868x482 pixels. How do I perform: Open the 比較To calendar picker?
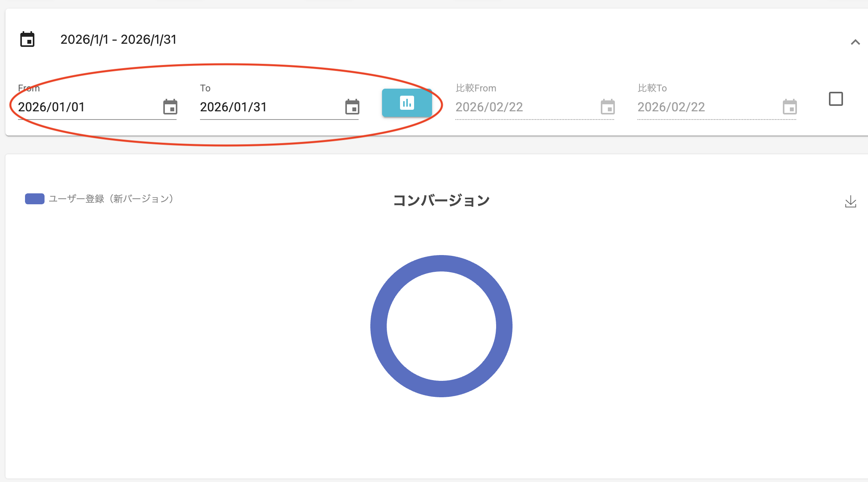pos(789,107)
